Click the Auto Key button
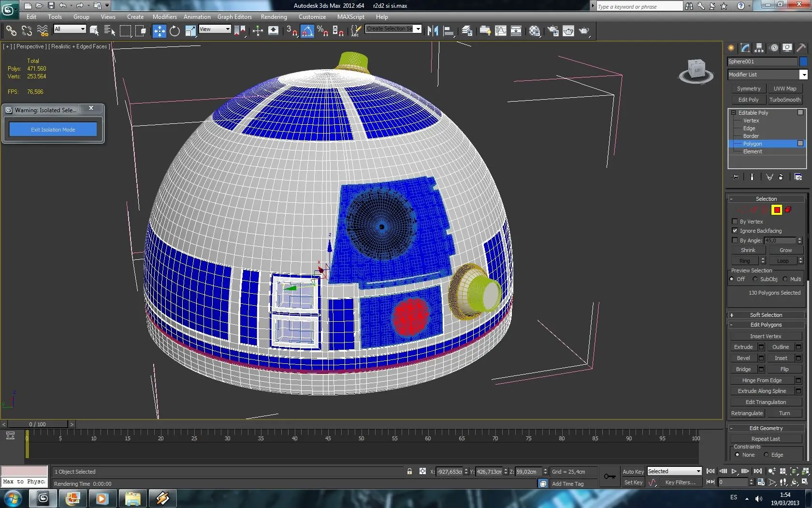The image size is (812, 508). click(x=633, y=472)
